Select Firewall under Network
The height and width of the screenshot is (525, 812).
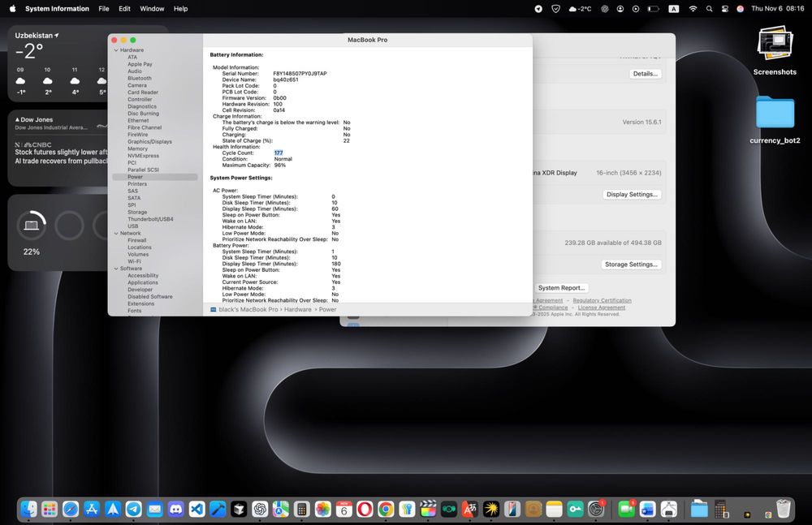[x=136, y=240]
